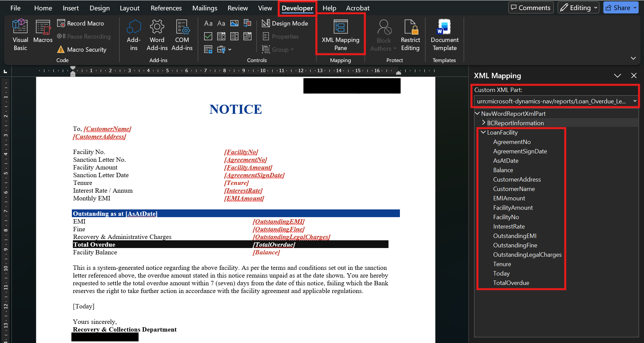644x343 pixels.
Task: Collapse the NavWordReportXmlPart node
Action: pos(477,113)
